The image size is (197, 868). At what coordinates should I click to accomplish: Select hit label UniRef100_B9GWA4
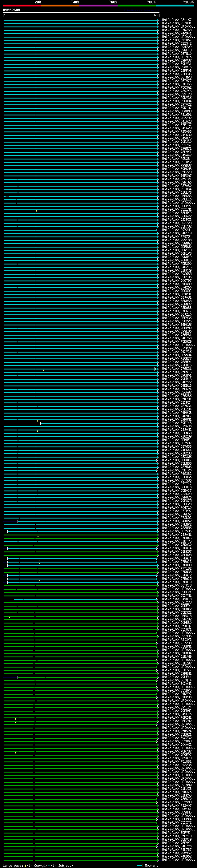click(x=177, y=101)
